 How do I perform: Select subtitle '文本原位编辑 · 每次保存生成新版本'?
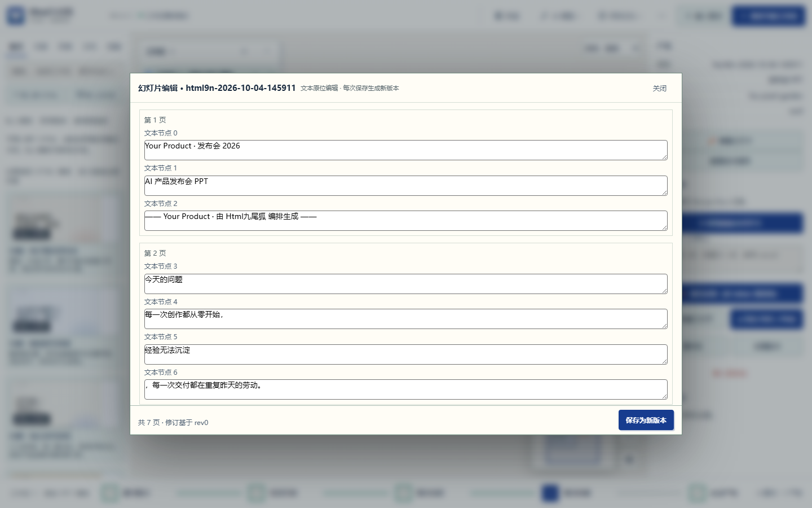[x=350, y=88]
